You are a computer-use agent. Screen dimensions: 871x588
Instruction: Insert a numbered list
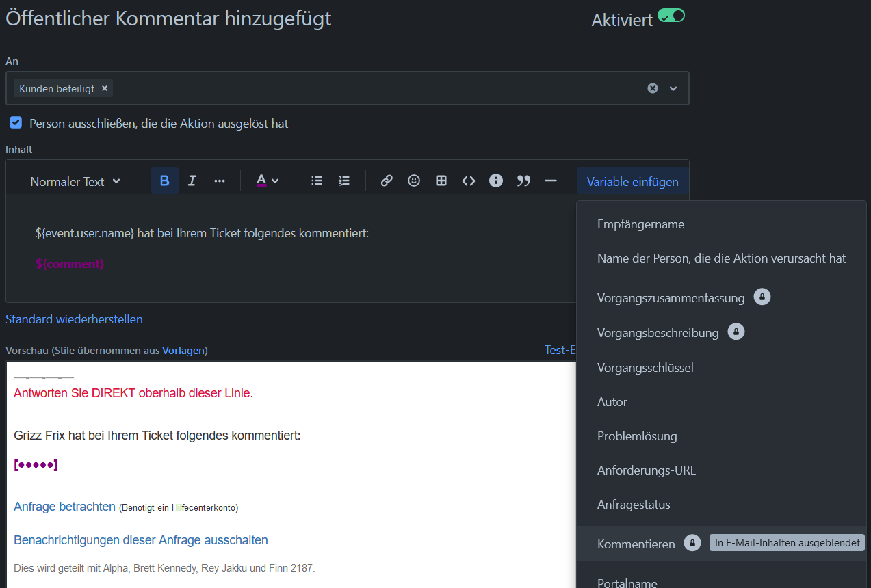[344, 181]
